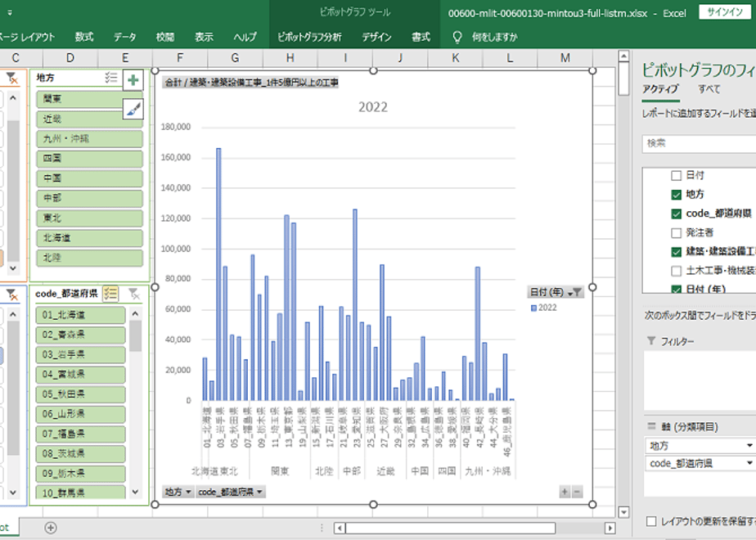This screenshot has width=756, height=540.
Task: Click the lightbulb tell-me icon
Action: (x=457, y=37)
